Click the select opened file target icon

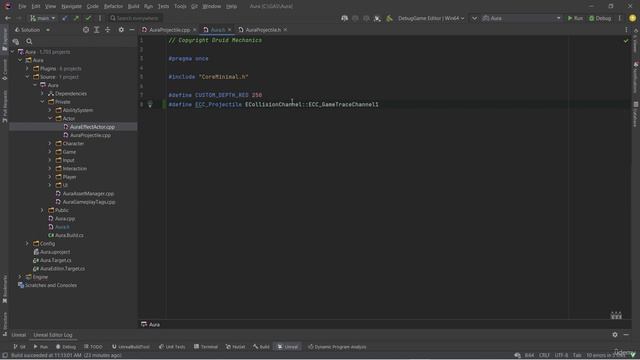pyautogui.click(x=86, y=30)
